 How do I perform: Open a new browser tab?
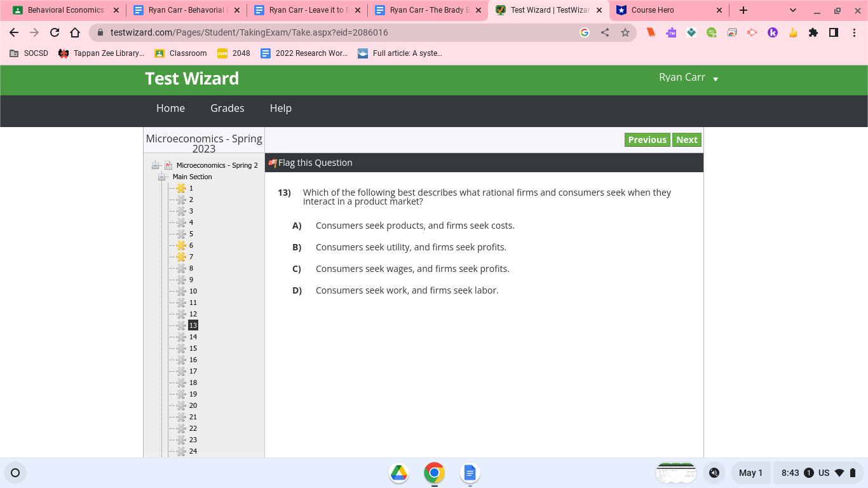743,10
